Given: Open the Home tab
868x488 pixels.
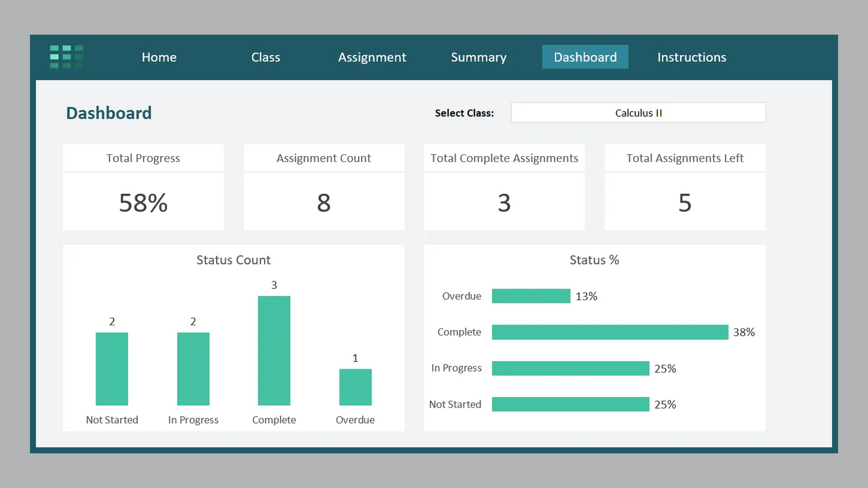Looking at the screenshot, I should point(159,57).
